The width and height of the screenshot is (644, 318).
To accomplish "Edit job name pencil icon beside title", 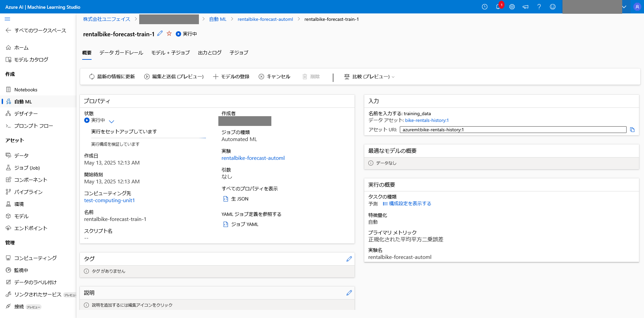I will tap(160, 34).
